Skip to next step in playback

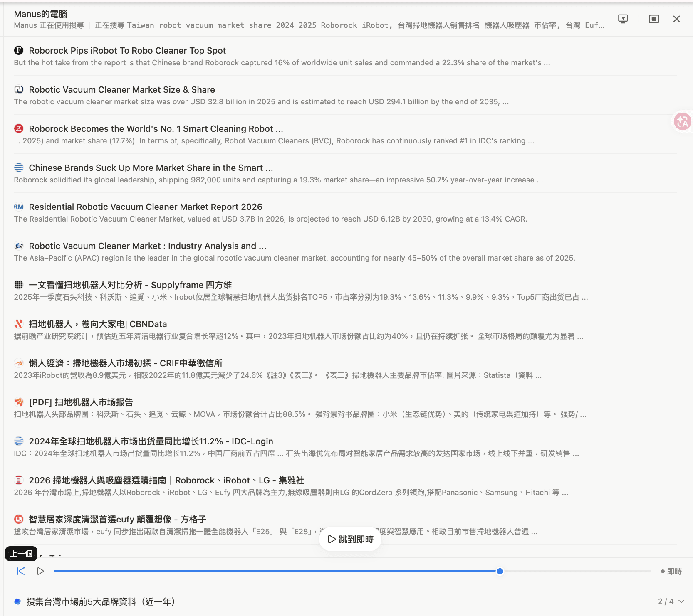click(x=41, y=571)
